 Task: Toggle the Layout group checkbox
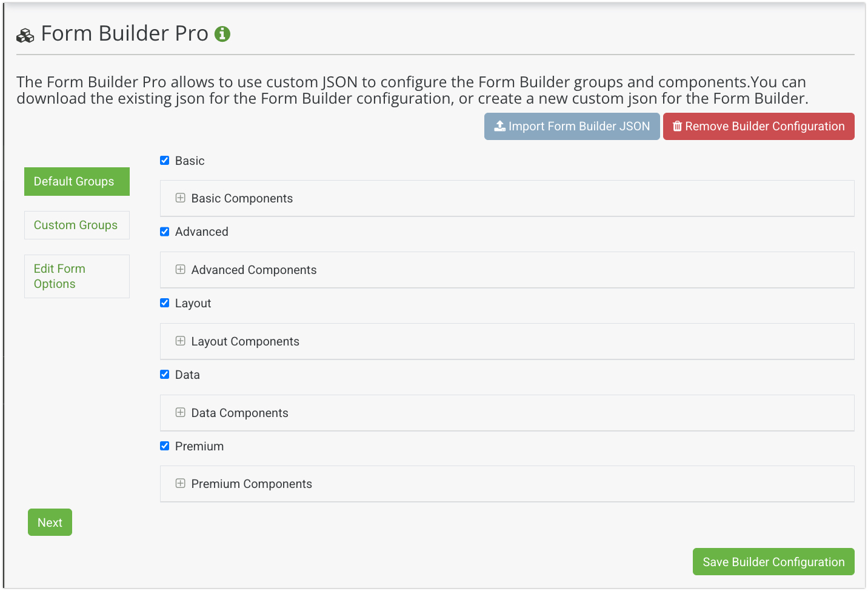[164, 303]
